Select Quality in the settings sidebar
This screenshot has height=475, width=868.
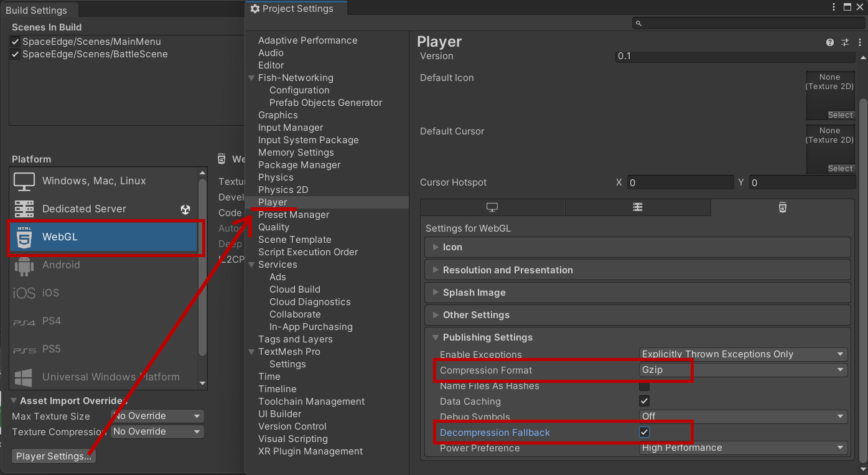(274, 227)
